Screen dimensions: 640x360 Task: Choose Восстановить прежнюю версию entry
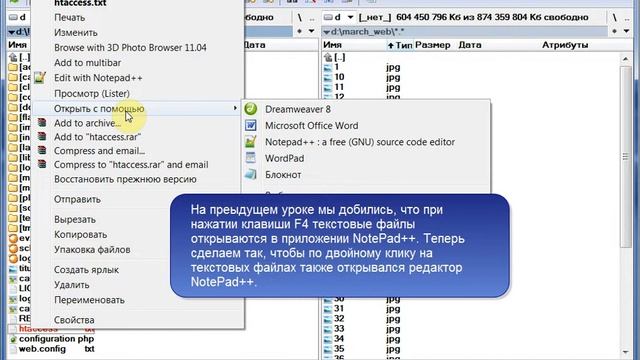pos(125,180)
